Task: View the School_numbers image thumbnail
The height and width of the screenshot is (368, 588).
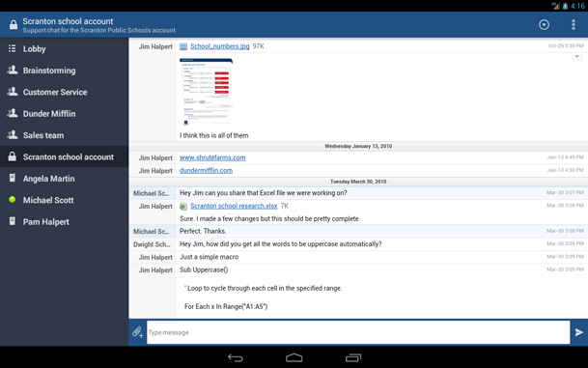Action: [207, 92]
